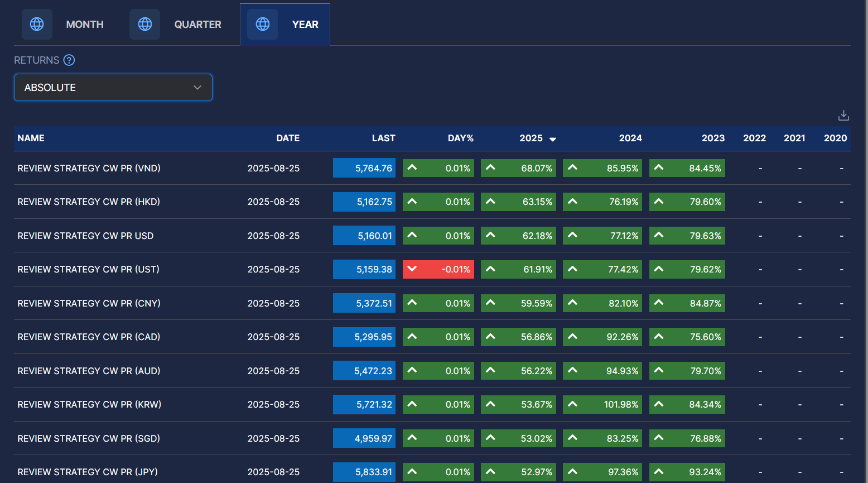Select the YEAR tab

click(285, 24)
